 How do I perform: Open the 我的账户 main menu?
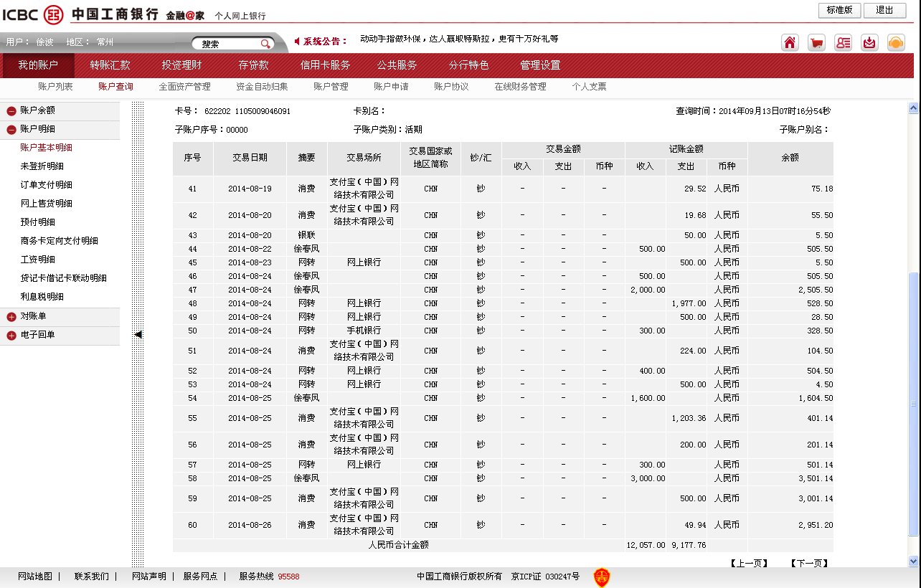38,65
